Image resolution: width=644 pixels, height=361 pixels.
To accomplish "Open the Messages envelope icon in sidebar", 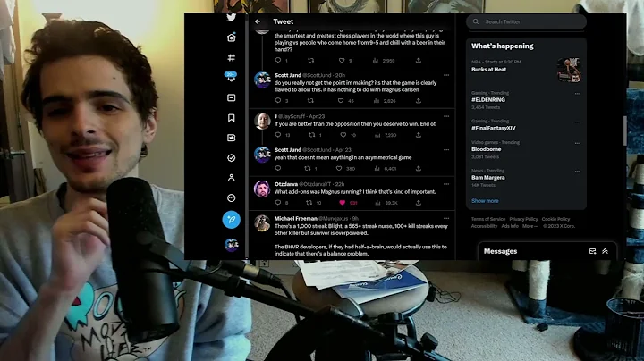I will pos(232,97).
